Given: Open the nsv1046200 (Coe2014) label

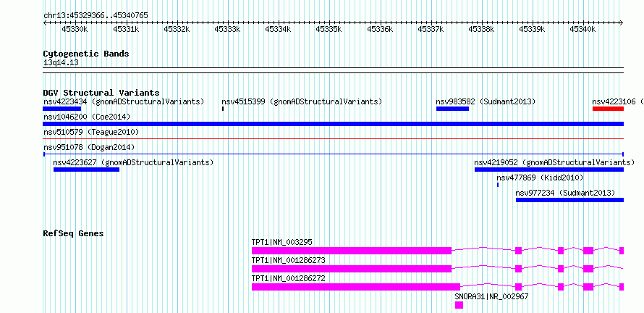Looking at the screenshot, I should [x=87, y=117].
